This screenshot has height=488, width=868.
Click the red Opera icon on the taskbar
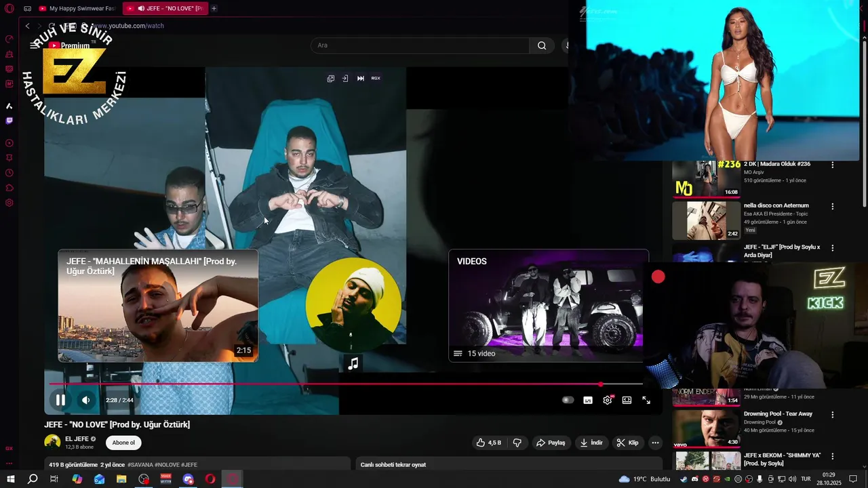coord(210,479)
